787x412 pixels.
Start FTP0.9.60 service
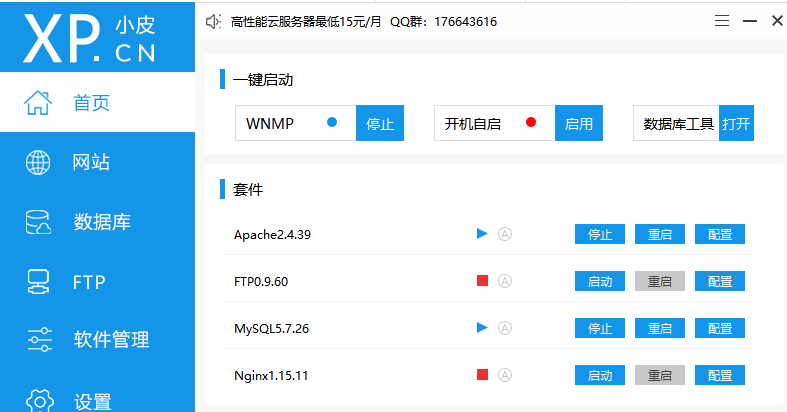tap(600, 281)
